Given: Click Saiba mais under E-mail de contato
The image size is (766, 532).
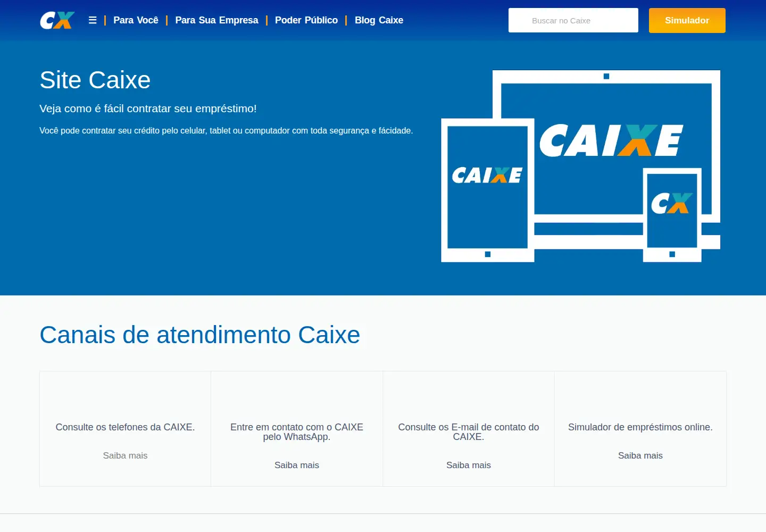Looking at the screenshot, I should pos(469,465).
